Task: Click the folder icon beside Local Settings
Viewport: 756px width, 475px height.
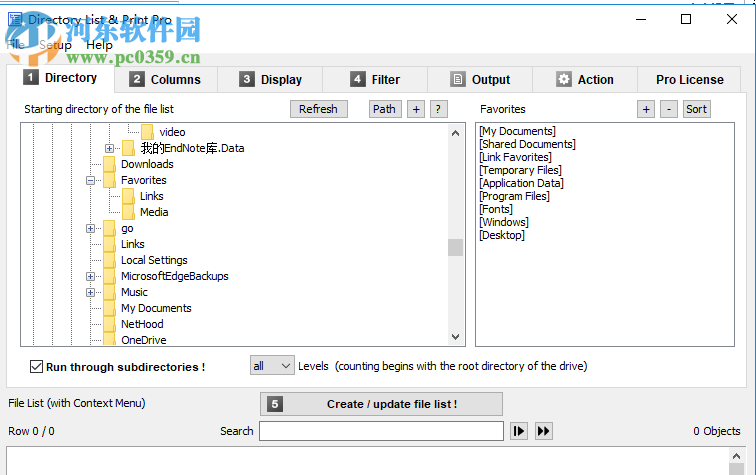Action: (x=109, y=260)
